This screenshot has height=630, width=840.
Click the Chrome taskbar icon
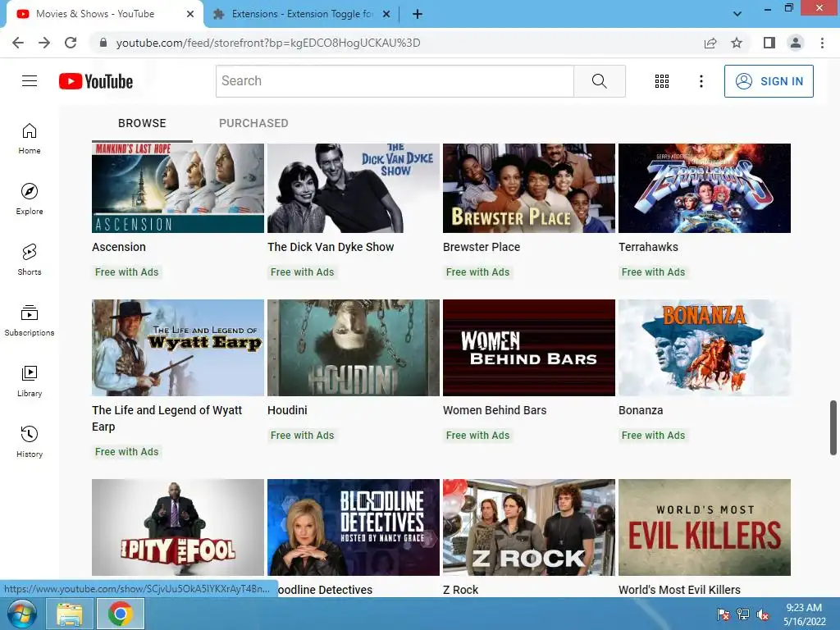point(120,614)
